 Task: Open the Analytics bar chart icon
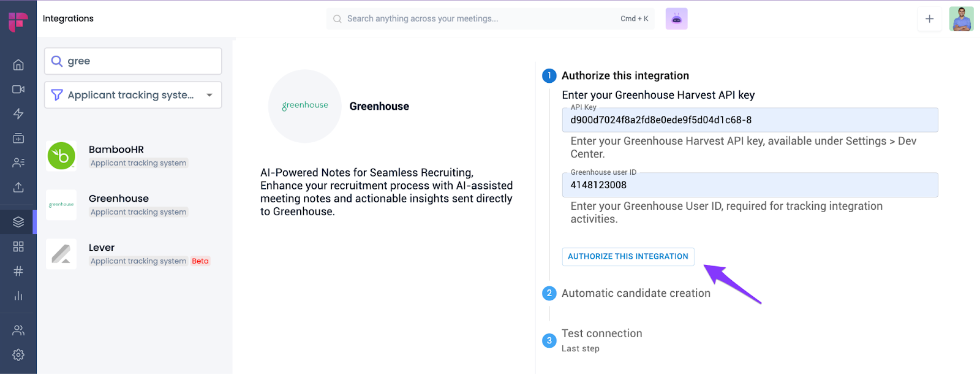(x=18, y=296)
